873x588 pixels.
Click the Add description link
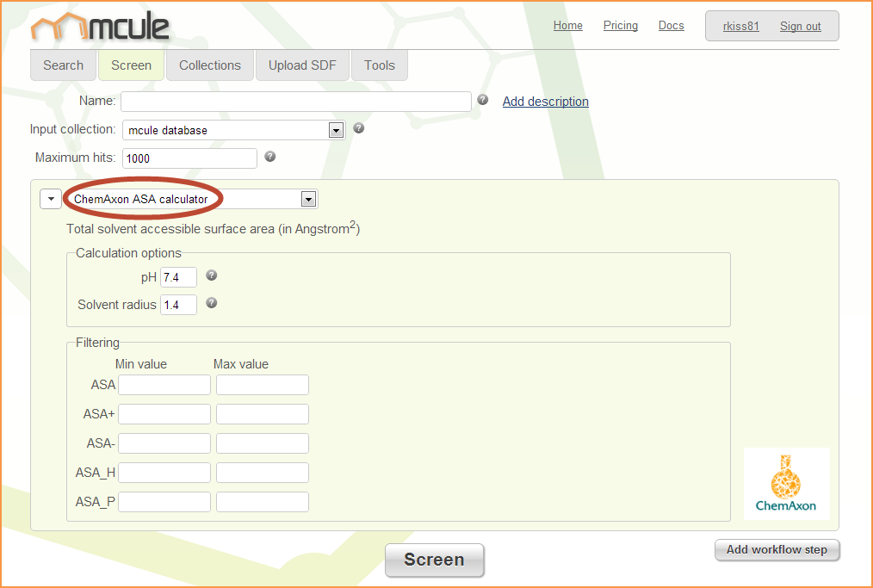coord(545,102)
